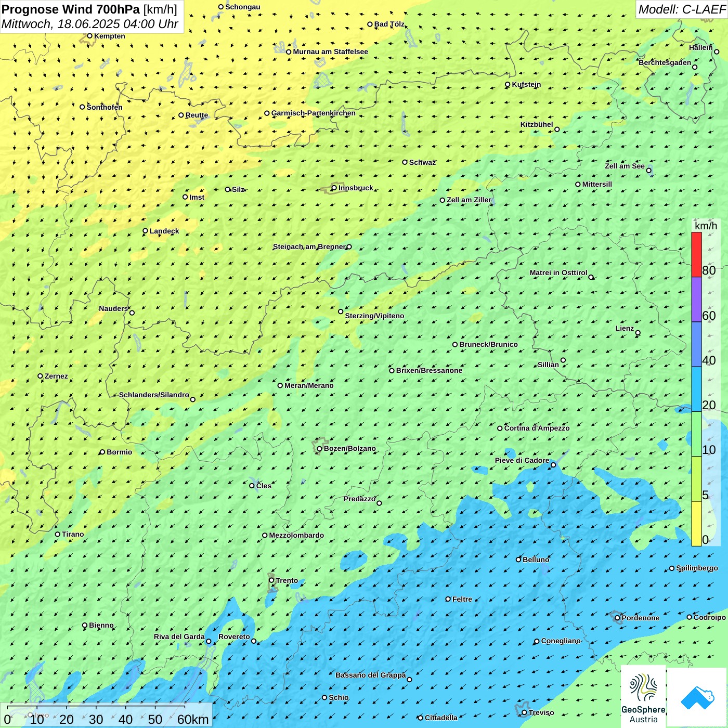Click the Belluno location dot

coord(518,560)
